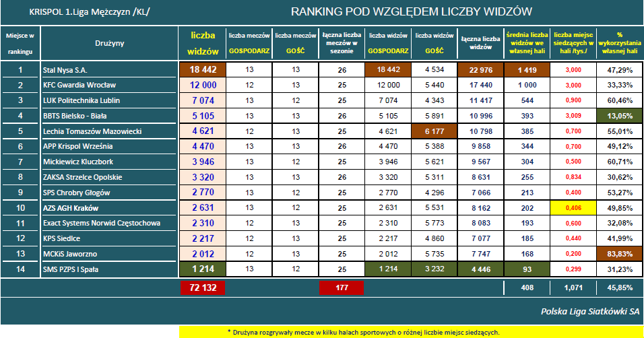Select the blue 12 000 attendance value
This screenshot has height=338, width=644.
(x=203, y=85)
